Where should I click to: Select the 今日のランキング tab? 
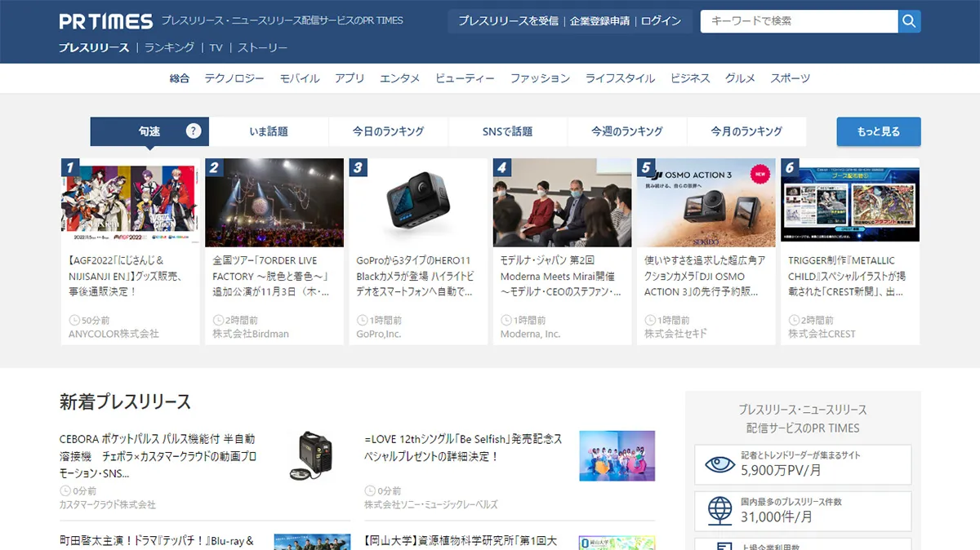[388, 131]
